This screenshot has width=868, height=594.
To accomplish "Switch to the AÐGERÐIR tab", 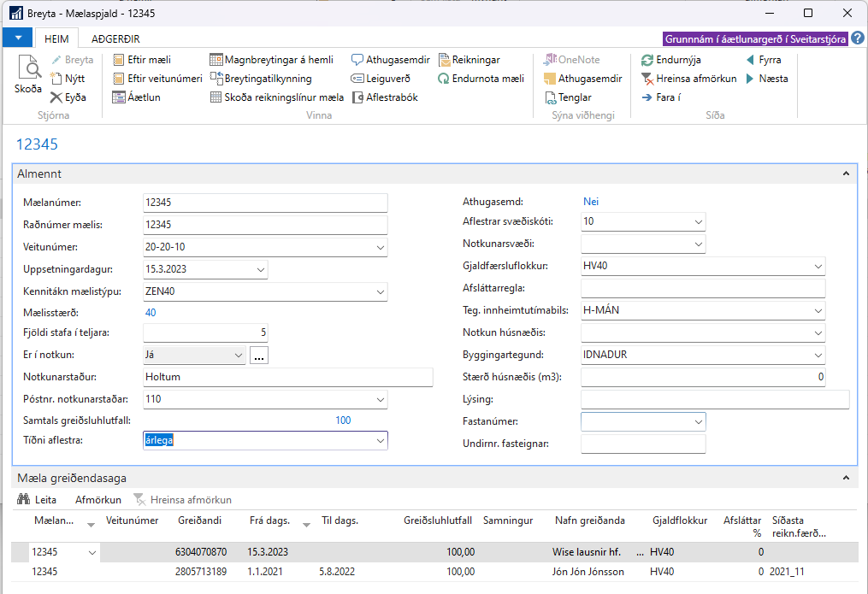I will (x=115, y=39).
